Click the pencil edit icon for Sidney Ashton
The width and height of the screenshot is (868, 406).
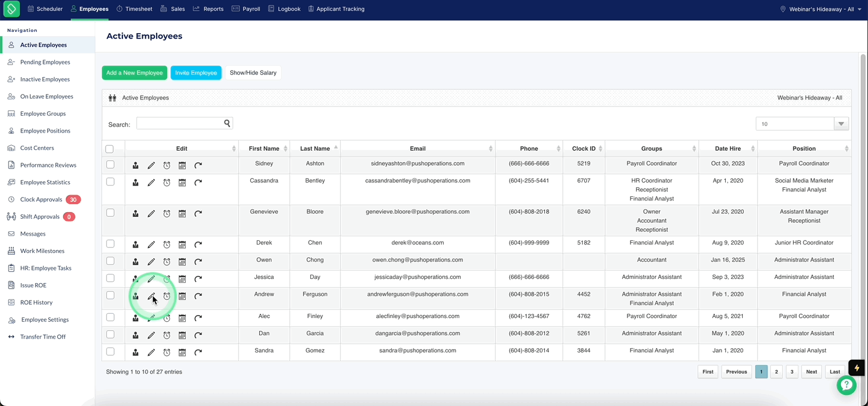point(151,165)
